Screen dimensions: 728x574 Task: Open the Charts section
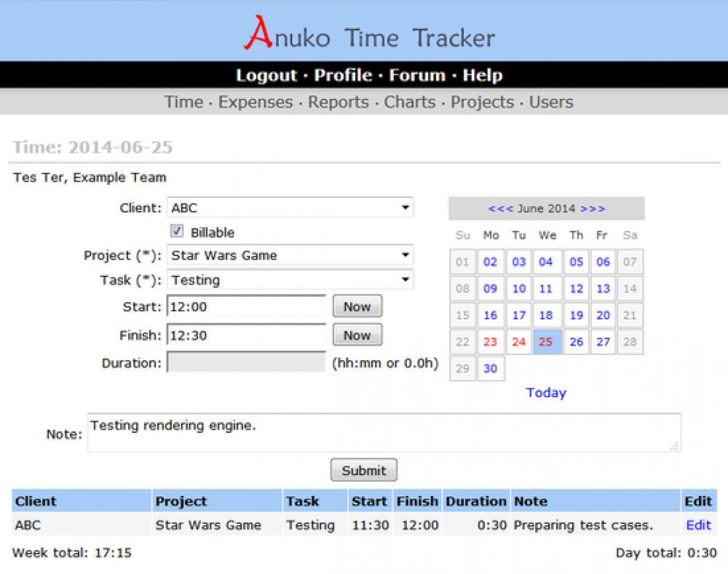(x=409, y=102)
